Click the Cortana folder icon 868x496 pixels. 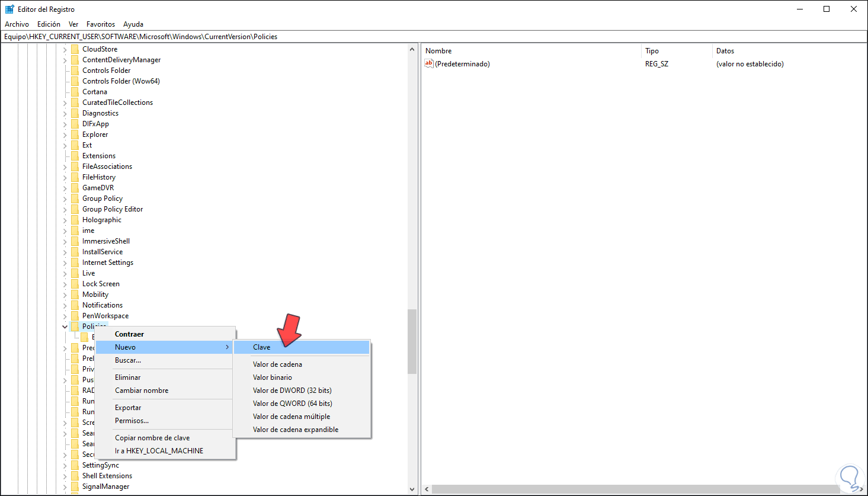(x=75, y=92)
